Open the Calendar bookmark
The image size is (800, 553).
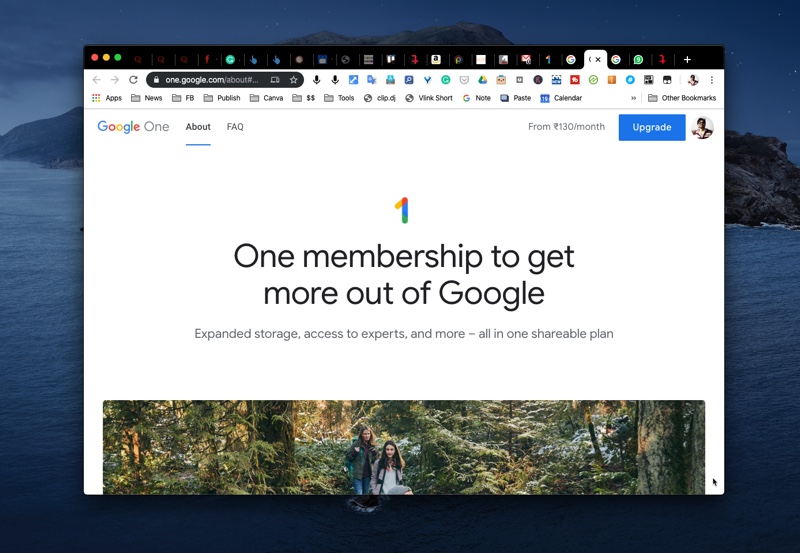click(x=561, y=98)
